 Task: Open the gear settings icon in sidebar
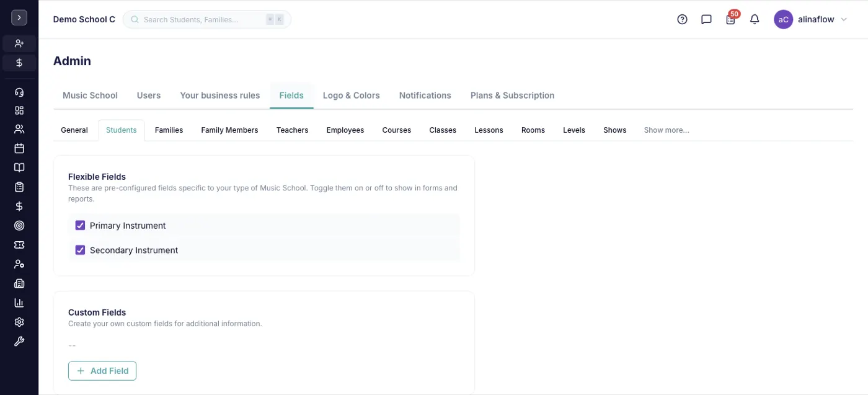19,322
